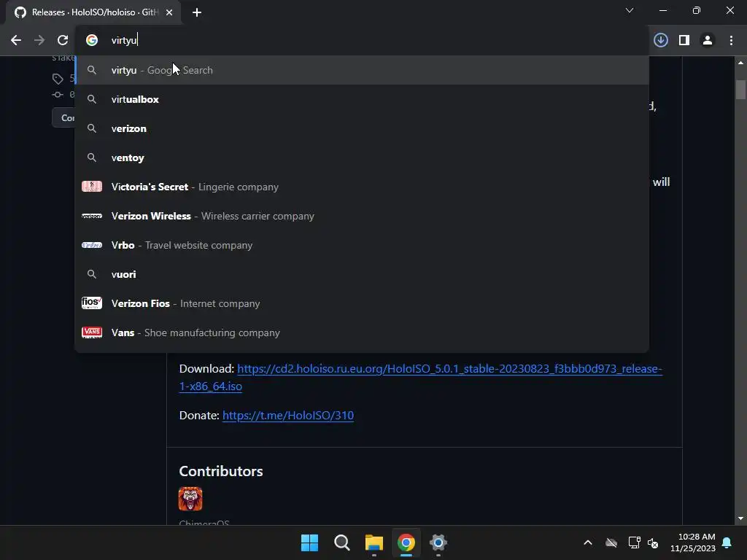Select Vrbo travel website suggestion
Screen dimensions: 747x560
point(362,245)
